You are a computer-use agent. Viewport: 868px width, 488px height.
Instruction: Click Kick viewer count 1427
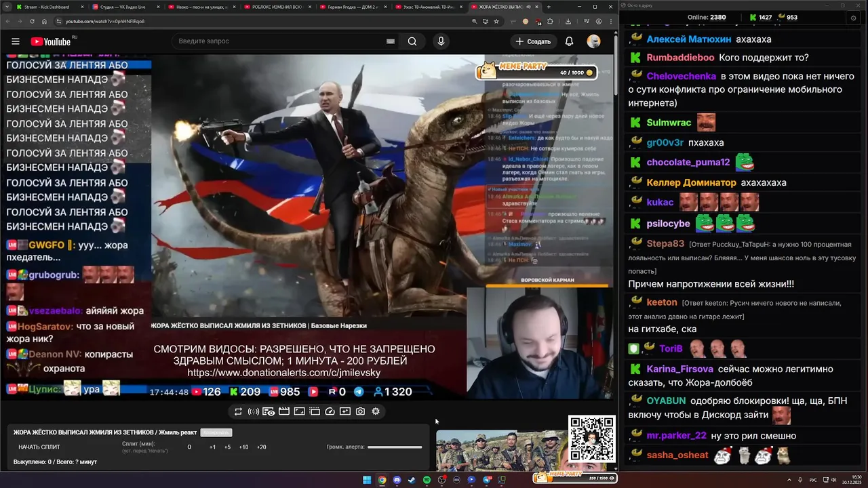[760, 17]
